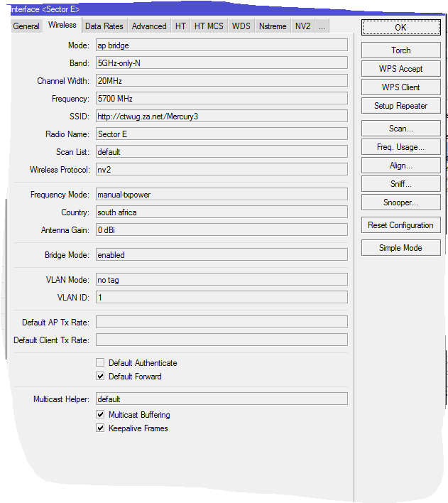Click the SSID input field
Image resolution: width=448 pixels, height=503 pixels.
(x=221, y=117)
